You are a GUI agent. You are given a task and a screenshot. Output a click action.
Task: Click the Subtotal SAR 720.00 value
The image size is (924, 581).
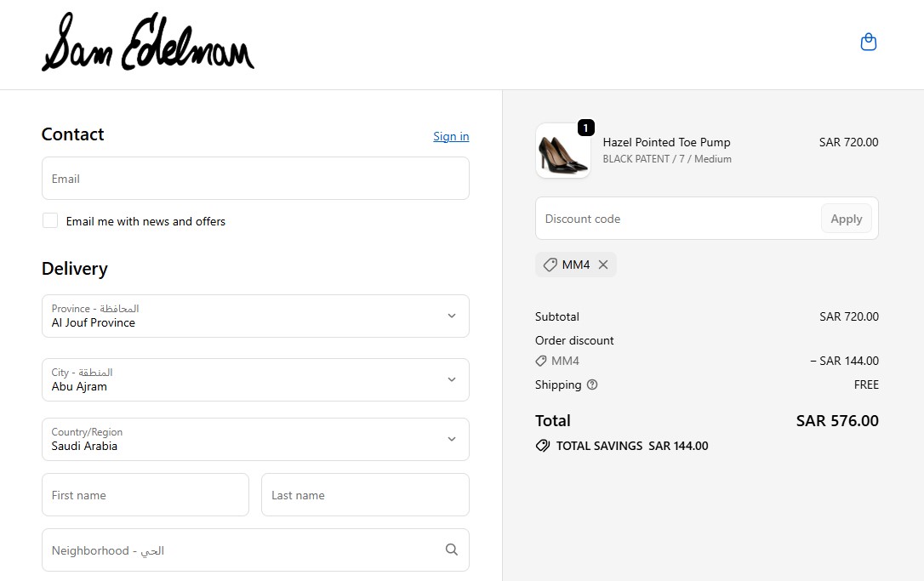[848, 316]
